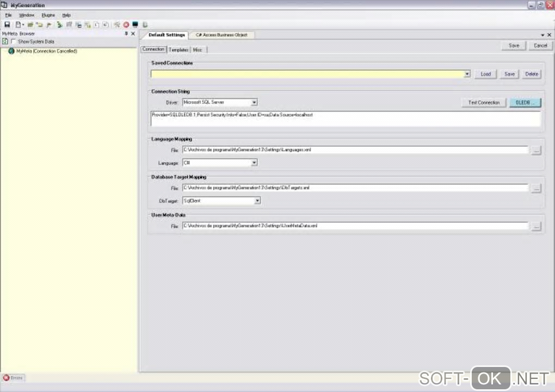Image resolution: width=555 pixels, height=392 pixels.
Task: Click Database Target Mapping file path field
Action: tap(355, 188)
